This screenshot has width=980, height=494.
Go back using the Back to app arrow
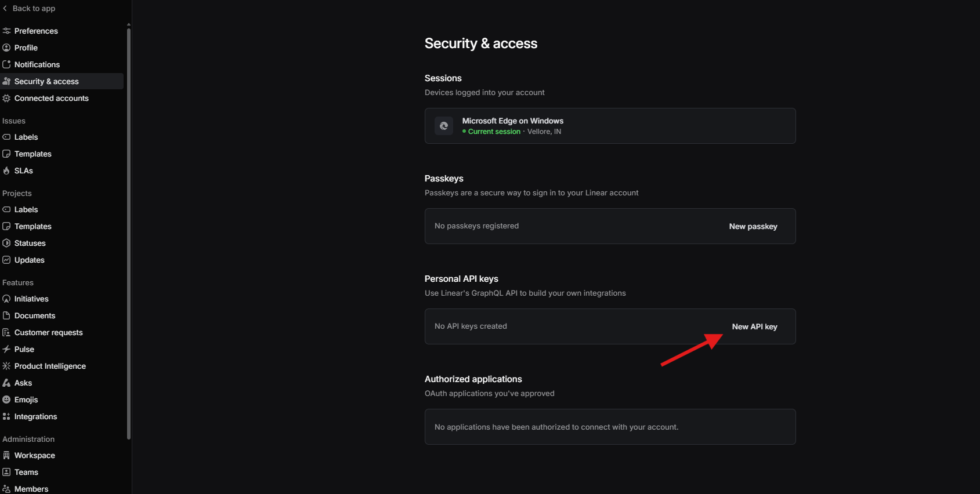click(5, 8)
